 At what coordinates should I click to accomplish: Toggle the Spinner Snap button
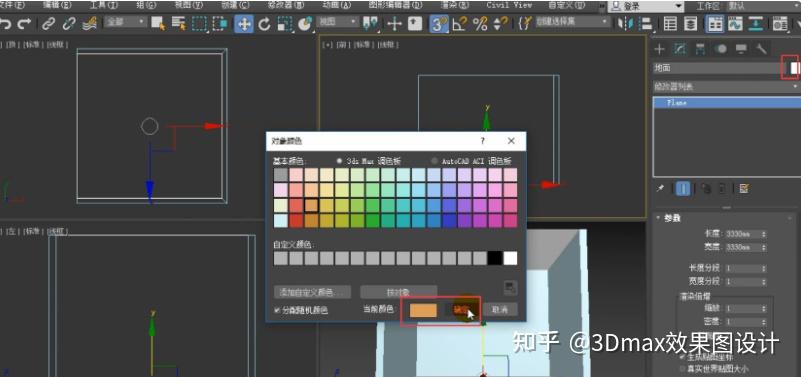coord(502,23)
